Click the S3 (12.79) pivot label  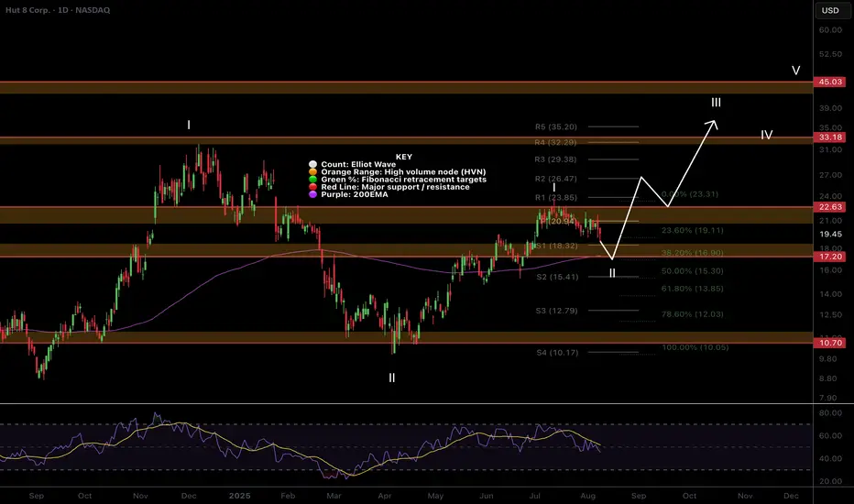[x=556, y=312]
